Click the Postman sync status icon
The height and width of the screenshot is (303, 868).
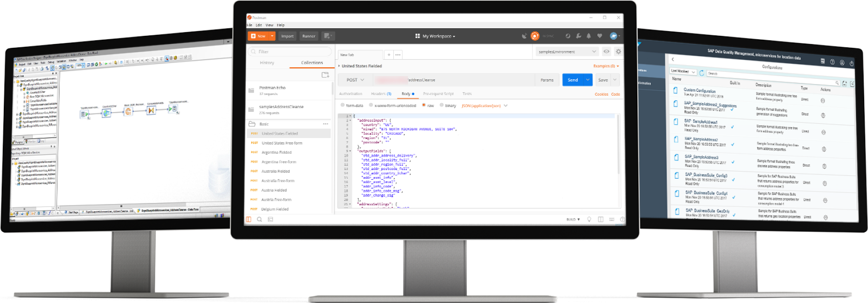[x=535, y=36]
